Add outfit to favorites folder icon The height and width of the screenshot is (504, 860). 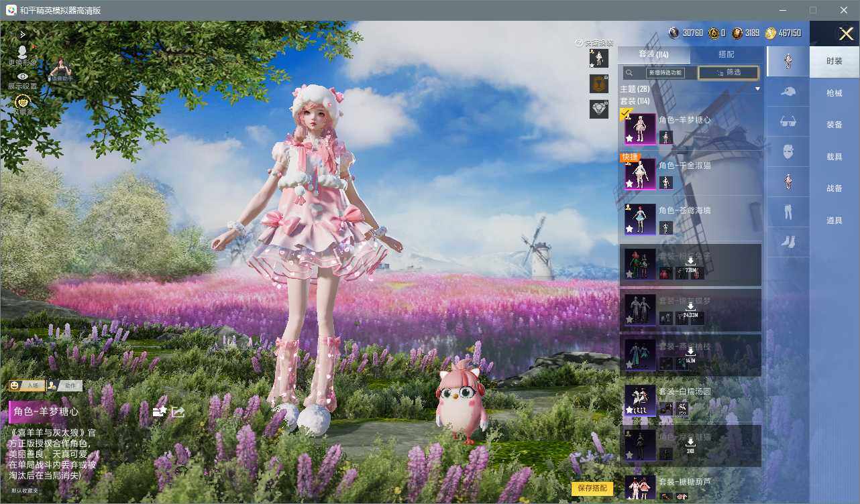pos(160,412)
